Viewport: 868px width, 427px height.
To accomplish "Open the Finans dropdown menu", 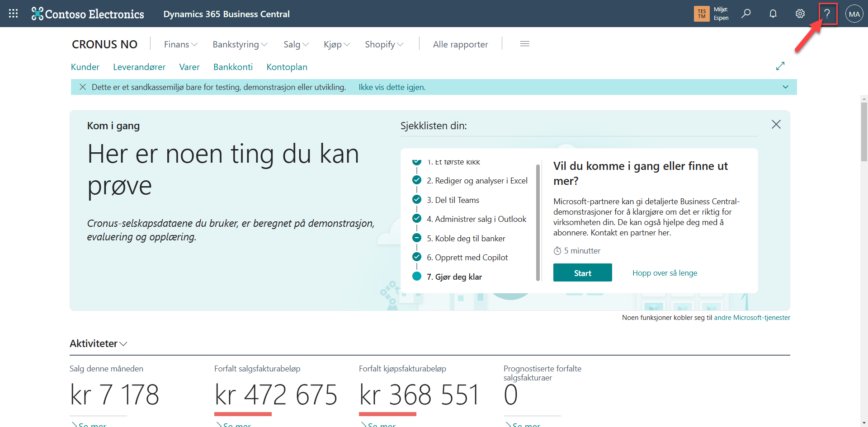I will pos(181,44).
